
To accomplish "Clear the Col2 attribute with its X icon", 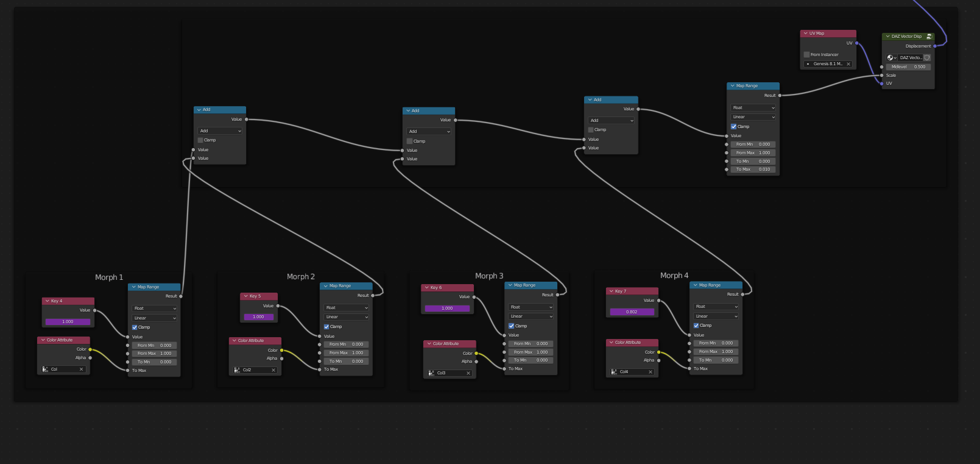I will [x=273, y=370].
